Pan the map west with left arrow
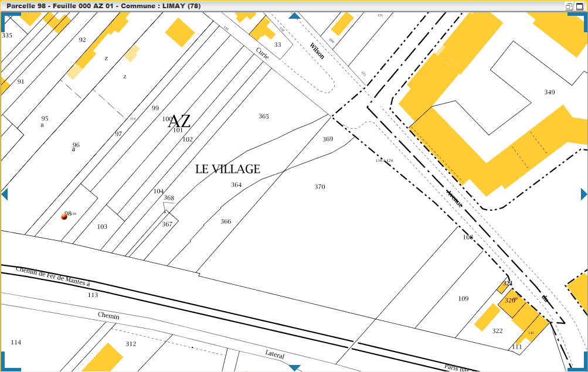Viewport: 588px width, 372px height. click(x=4, y=194)
